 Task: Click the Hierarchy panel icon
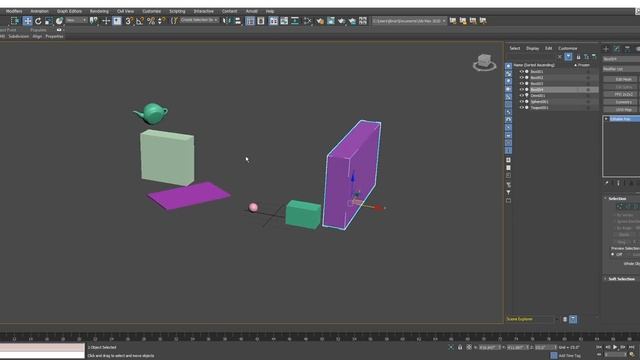pos(627,49)
